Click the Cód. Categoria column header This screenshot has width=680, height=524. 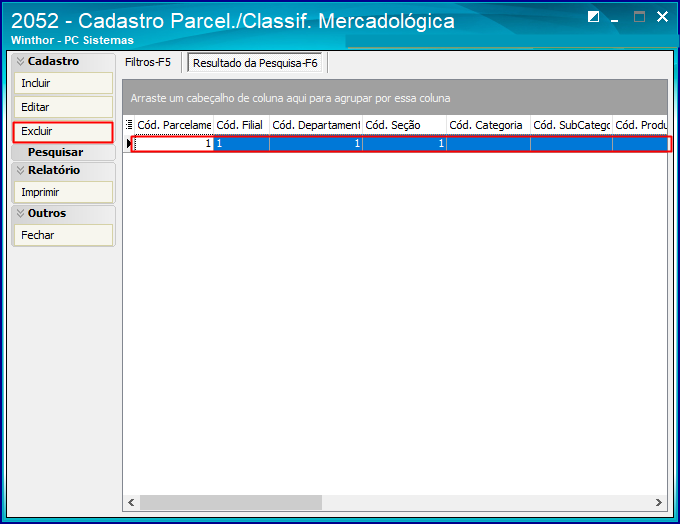[x=488, y=125]
